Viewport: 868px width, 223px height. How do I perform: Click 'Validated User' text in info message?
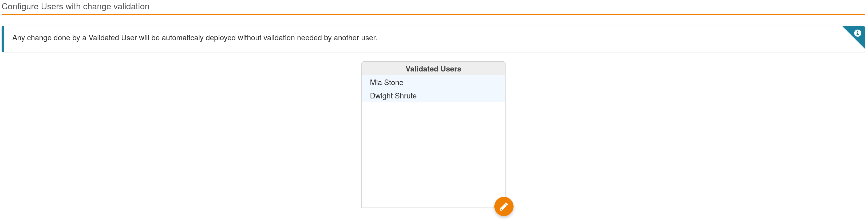(x=113, y=38)
